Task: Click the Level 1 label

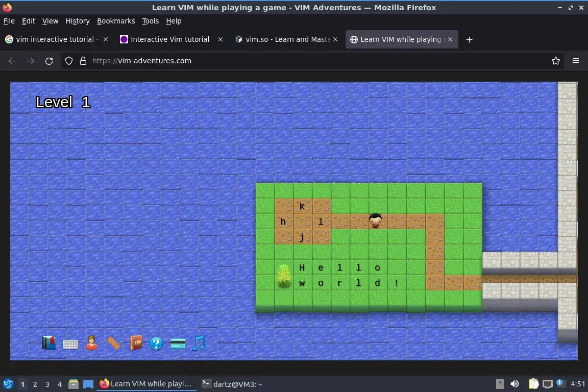Action: point(63,102)
